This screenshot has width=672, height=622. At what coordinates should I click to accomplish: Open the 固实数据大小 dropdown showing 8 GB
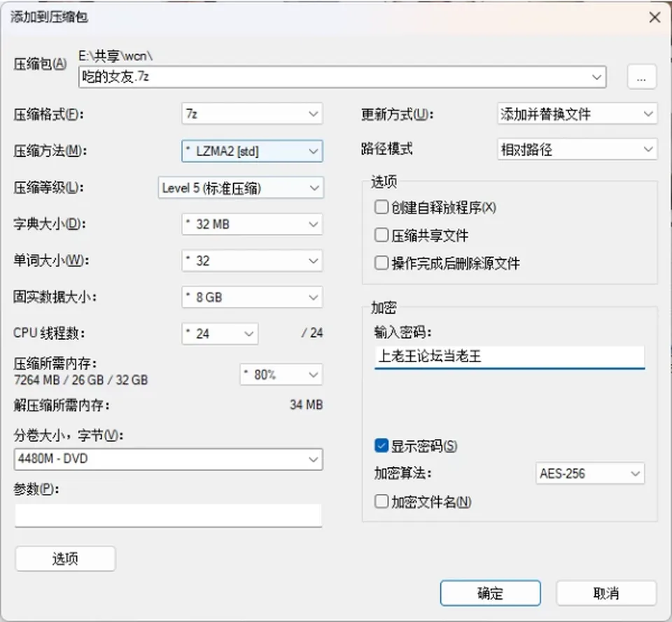[x=252, y=297]
